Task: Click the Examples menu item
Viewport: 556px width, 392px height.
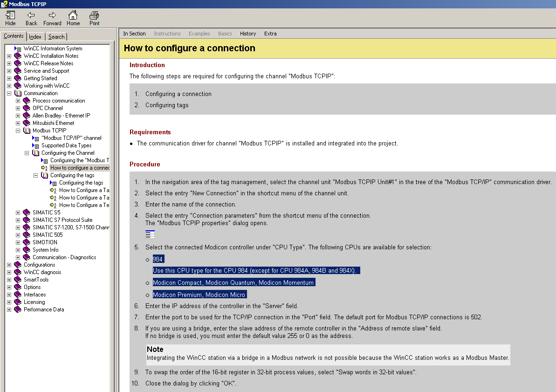Action: 199,34
